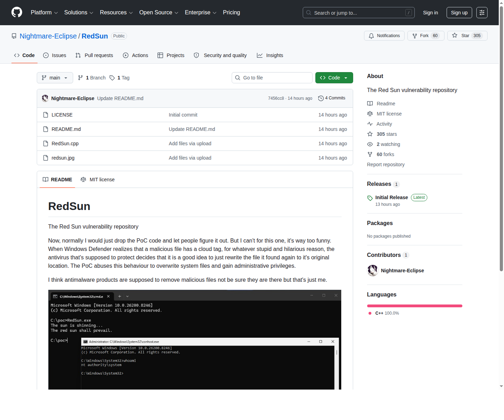504x420 pixels.
Task: Click the redsun.jpg file icon
Action: (x=45, y=158)
